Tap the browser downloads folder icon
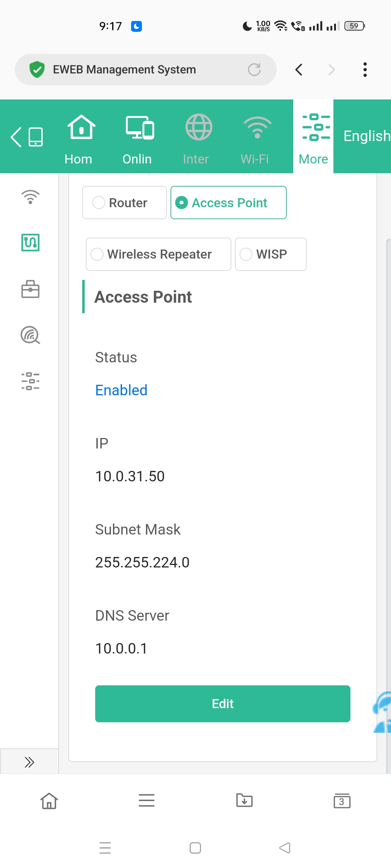391x868 pixels. click(x=244, y=801)
